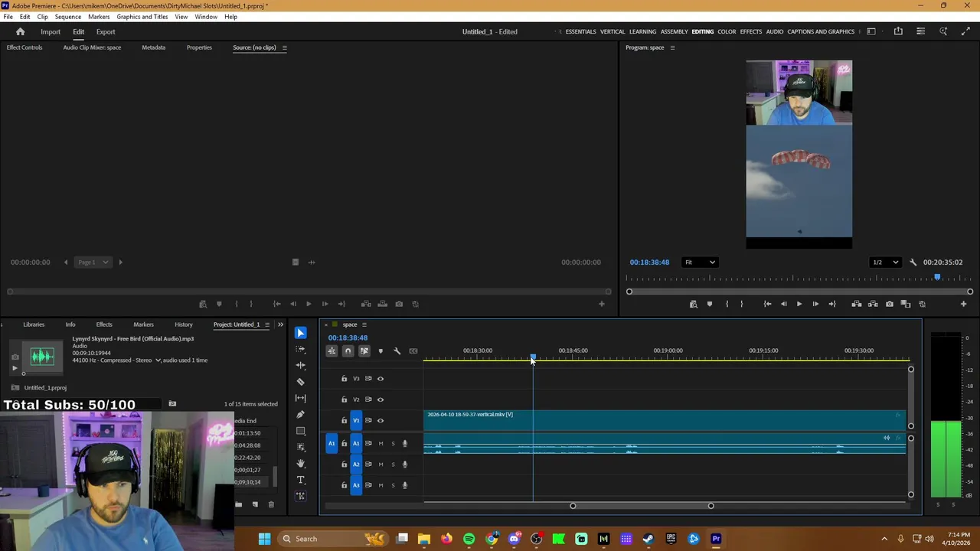
Task: Mute audio track A1
Action: (381, 444)
